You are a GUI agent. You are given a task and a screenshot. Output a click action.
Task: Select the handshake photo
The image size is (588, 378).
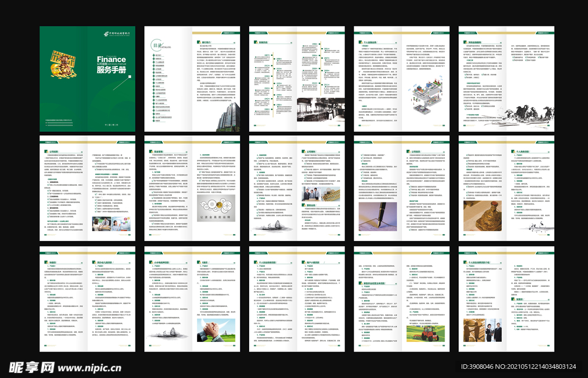[x=216, y=330]
